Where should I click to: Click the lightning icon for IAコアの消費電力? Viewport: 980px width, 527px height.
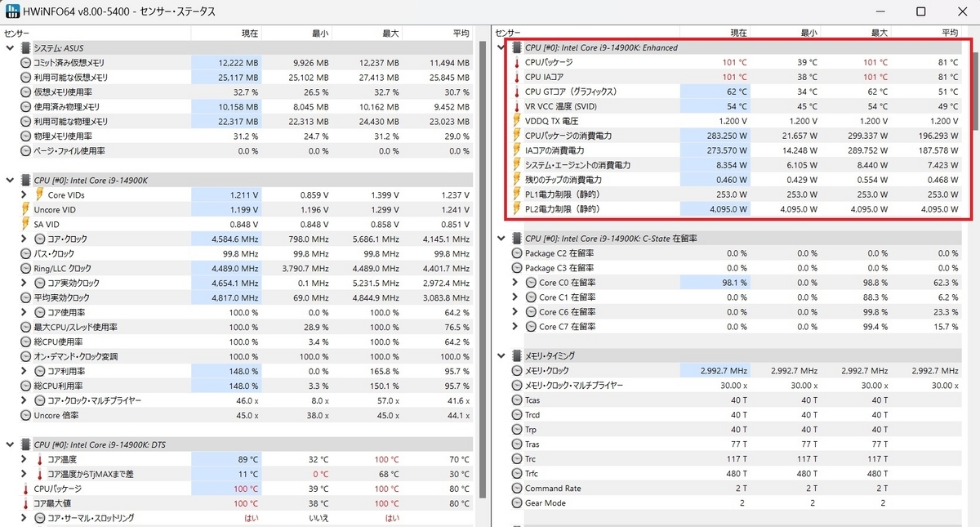pos(517,150)
